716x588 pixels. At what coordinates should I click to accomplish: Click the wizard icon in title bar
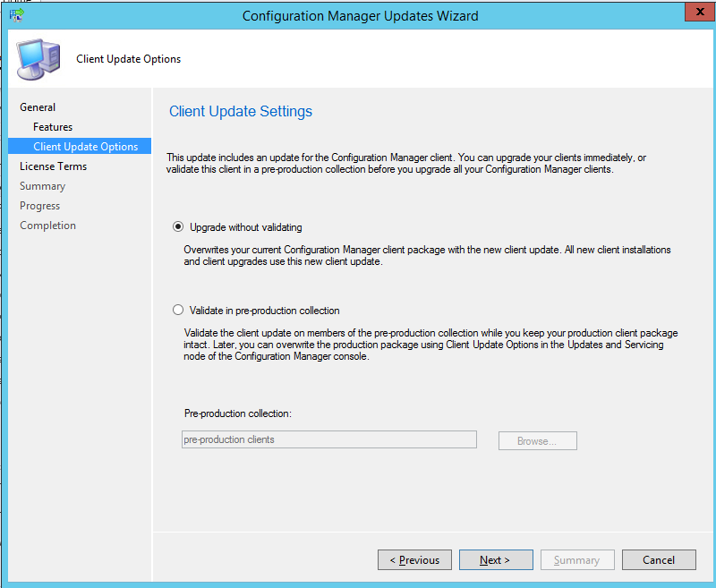[x=17, y=15]
